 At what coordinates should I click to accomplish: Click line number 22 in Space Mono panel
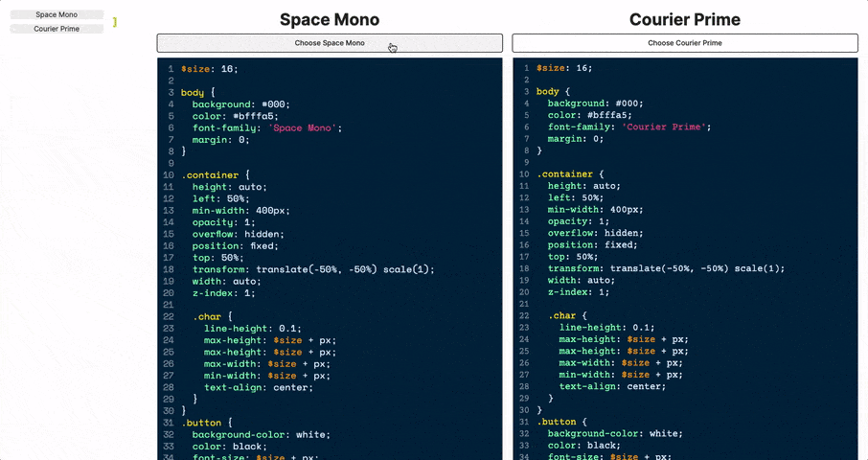(169, 316)
